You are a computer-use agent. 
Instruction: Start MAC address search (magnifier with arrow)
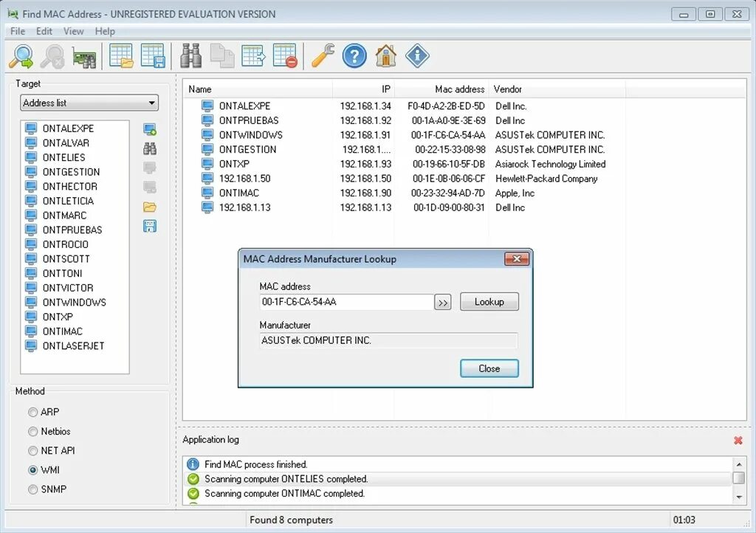(21, 56)
